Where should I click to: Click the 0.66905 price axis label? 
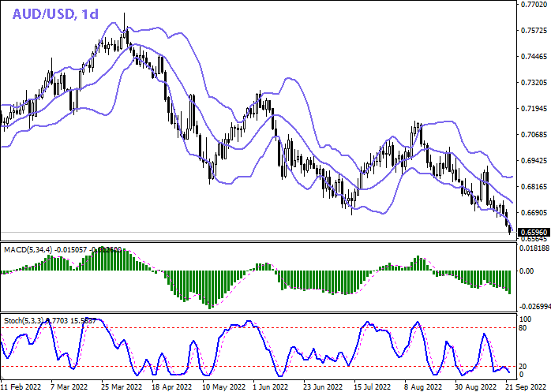coord(534,213)
